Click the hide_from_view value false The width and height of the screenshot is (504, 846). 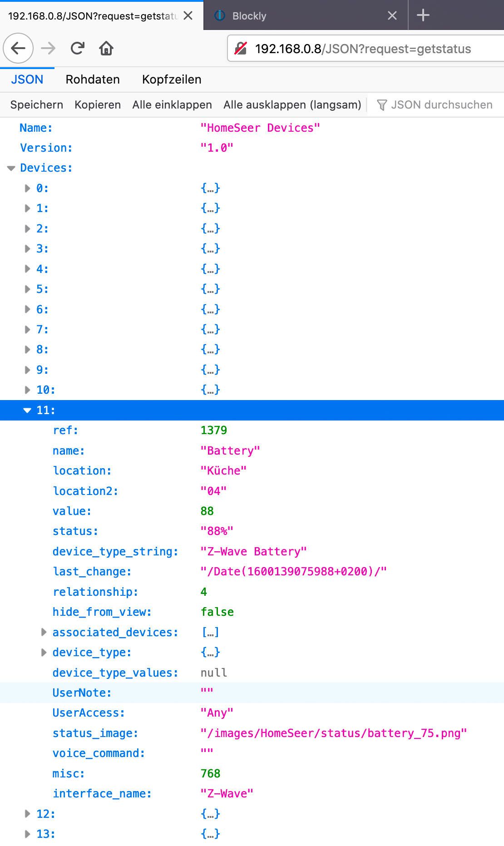pos(217,612)
